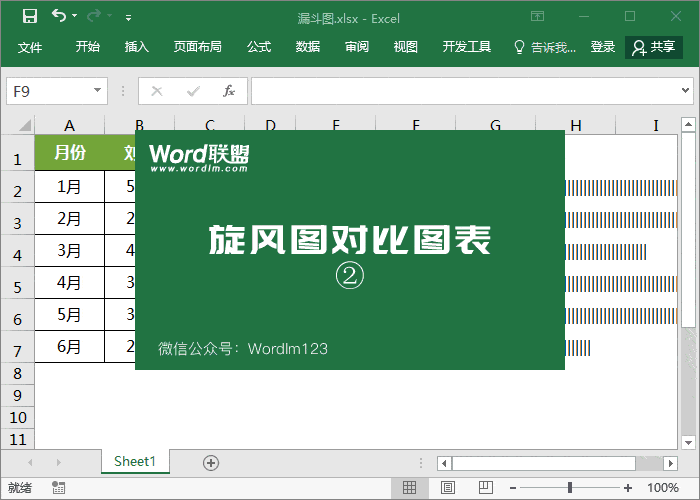This screenshot has width=700, height=500.
Task: Click the 共享 share button
Action: pyautogui.click(x=654, y=47)
